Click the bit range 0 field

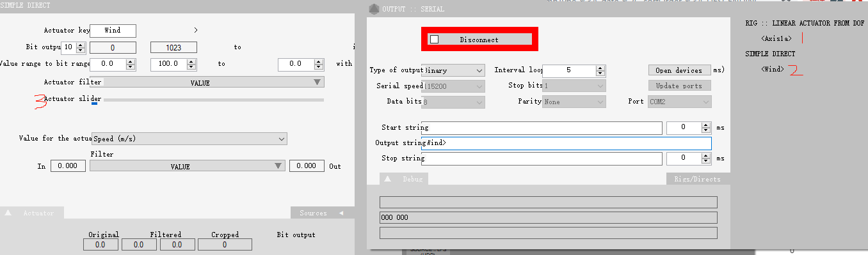click(113, 47)
